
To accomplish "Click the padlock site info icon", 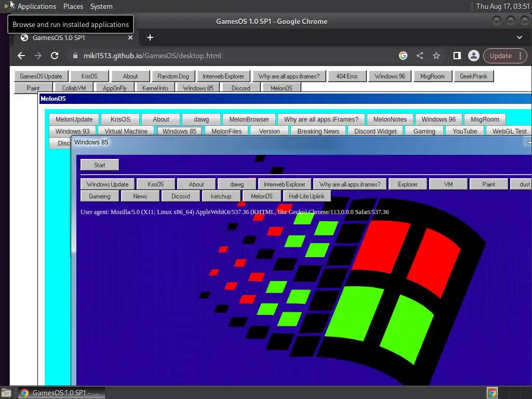I will (75, 56).
